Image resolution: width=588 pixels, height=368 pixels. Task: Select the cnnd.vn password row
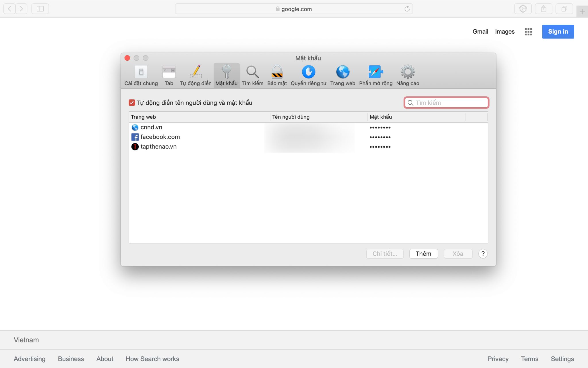click(x=151, y=127)
